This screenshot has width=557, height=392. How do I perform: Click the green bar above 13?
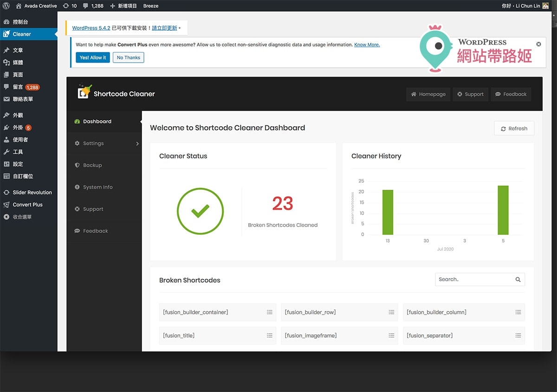coord(388,212)
